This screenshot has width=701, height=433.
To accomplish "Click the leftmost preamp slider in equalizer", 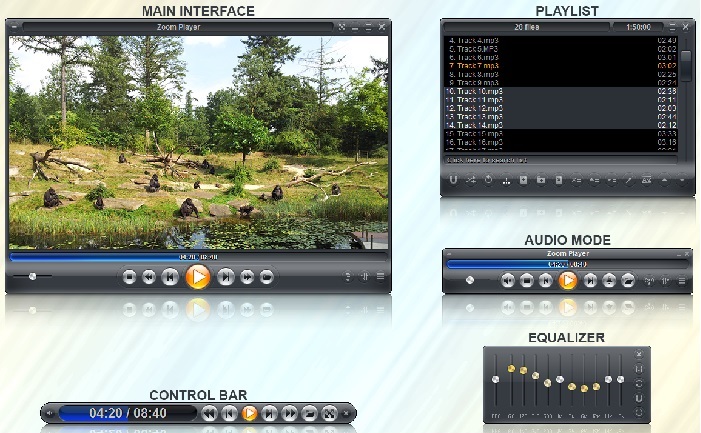I will click(496, 380).
